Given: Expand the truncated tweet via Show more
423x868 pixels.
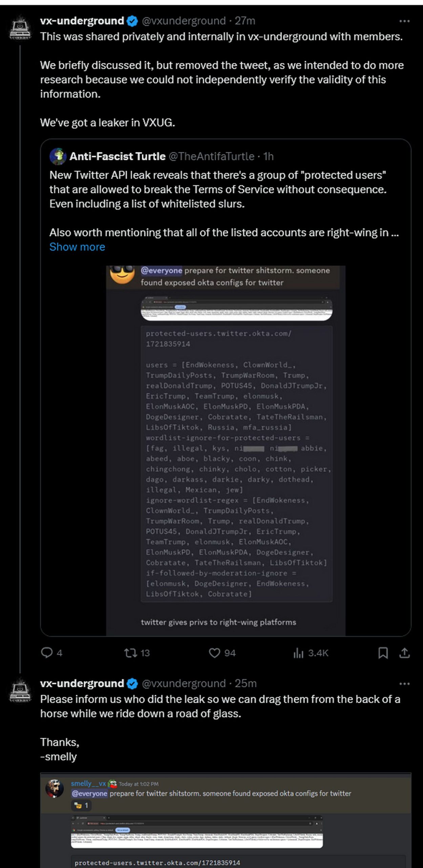Looking at the screenshot, I should pyautogui.click(x=77, y=247).
